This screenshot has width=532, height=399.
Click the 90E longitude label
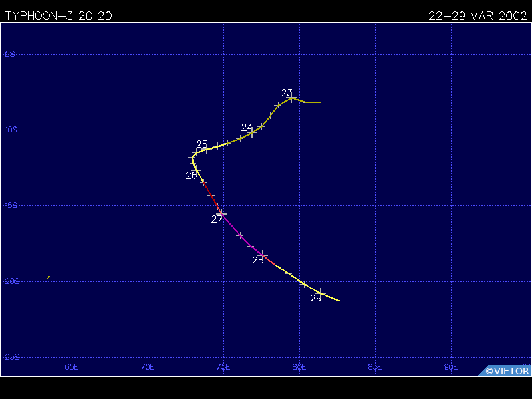[451, 366]
